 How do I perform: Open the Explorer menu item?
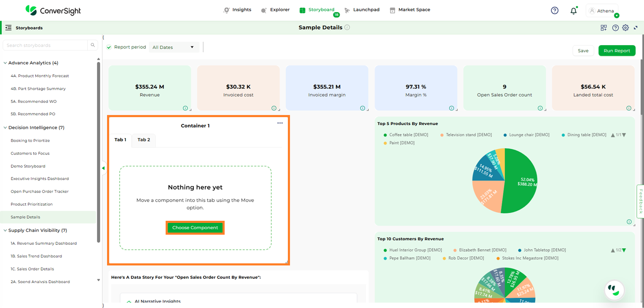275,10
